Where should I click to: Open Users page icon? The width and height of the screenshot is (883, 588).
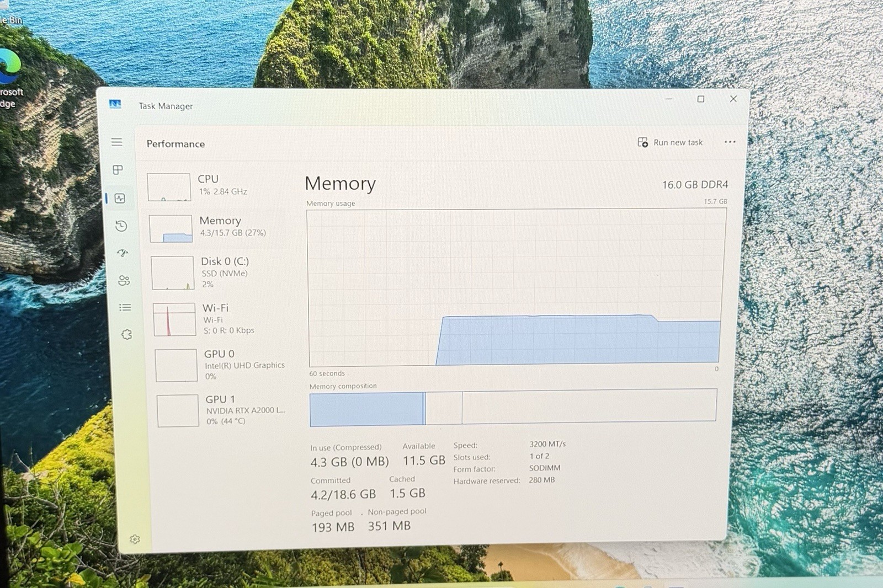[x=124, y=280]
